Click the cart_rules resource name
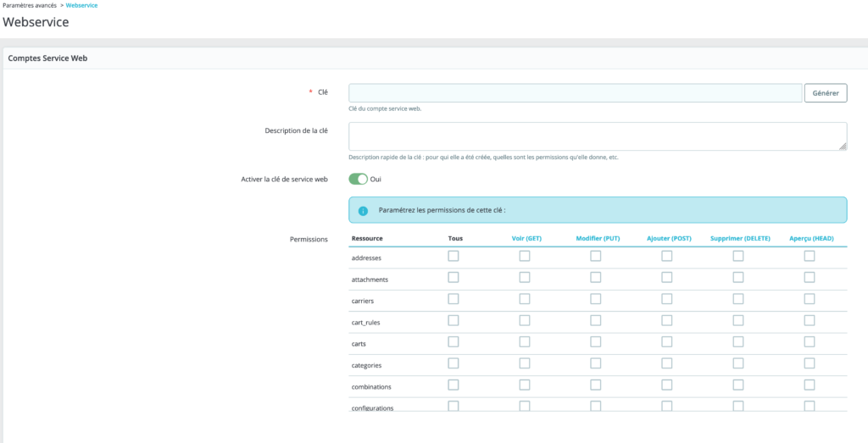This screenshot has height=443, width=868. 366,323
